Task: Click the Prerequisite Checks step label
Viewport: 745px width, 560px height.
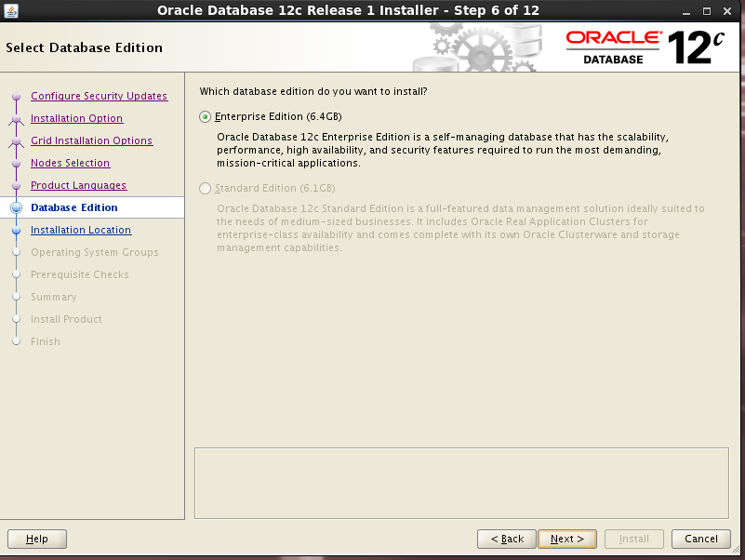Action: click(80, 274)
